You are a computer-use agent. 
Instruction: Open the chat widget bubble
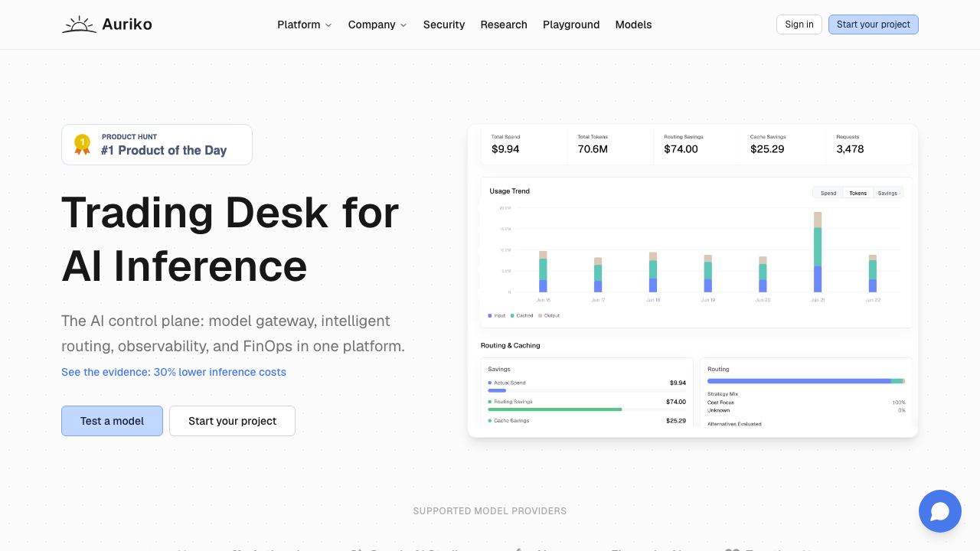point(940,511)
